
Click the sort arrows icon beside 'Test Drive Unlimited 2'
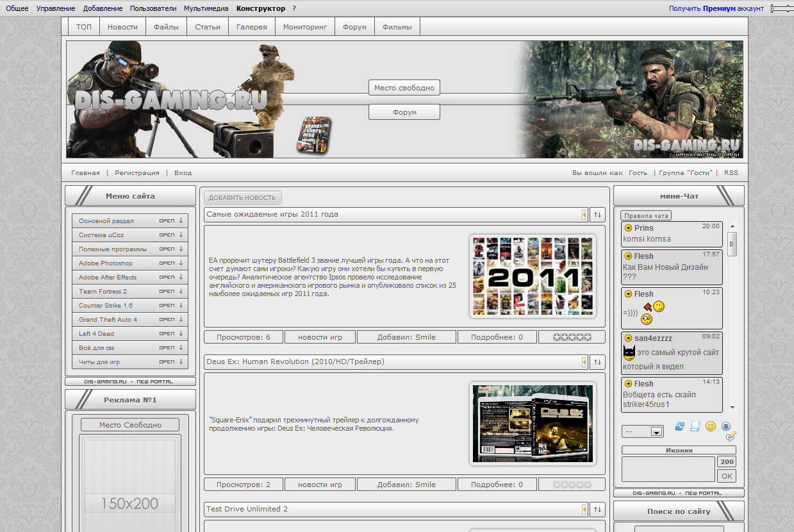pyautogui.click(x=597, y=510)
